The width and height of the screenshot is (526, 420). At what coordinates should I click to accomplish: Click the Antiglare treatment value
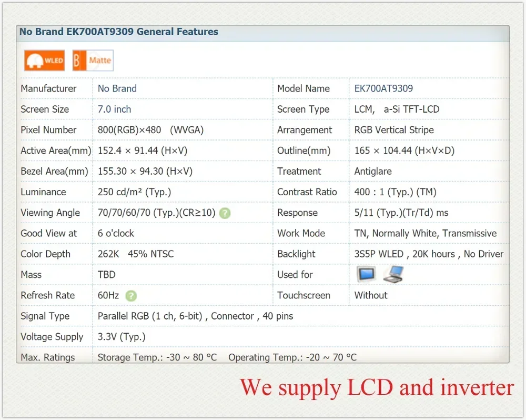[x=373, y=172]
